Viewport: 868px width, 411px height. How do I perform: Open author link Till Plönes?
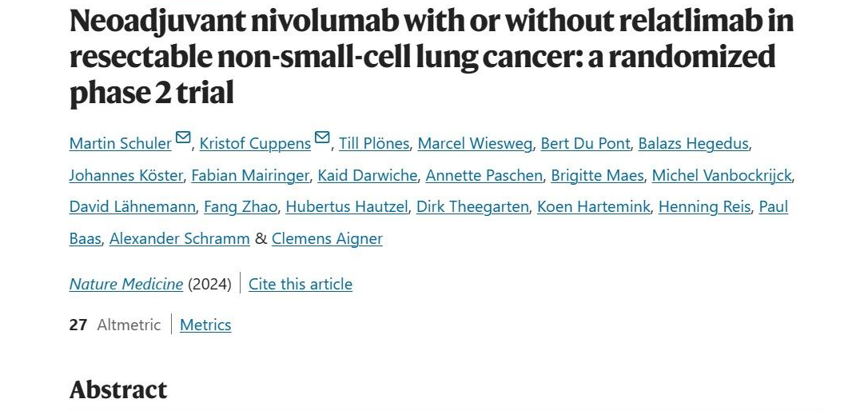click(374, 143)
